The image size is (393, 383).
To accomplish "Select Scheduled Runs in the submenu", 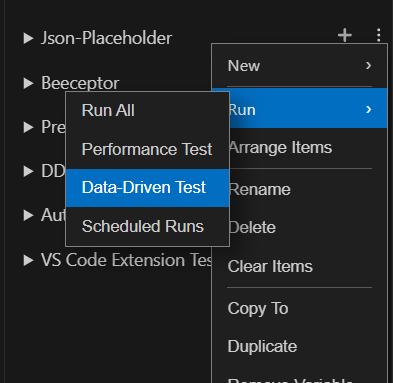I will click(x=148, y=226).
